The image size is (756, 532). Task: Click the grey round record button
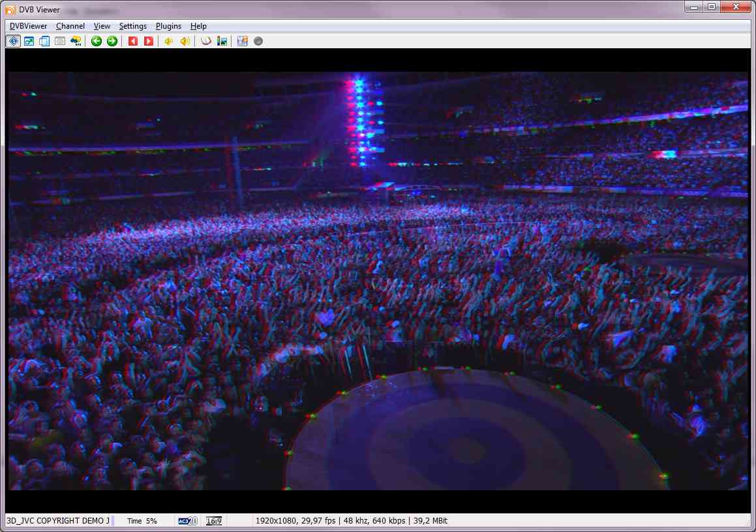[x=258, y=42]
